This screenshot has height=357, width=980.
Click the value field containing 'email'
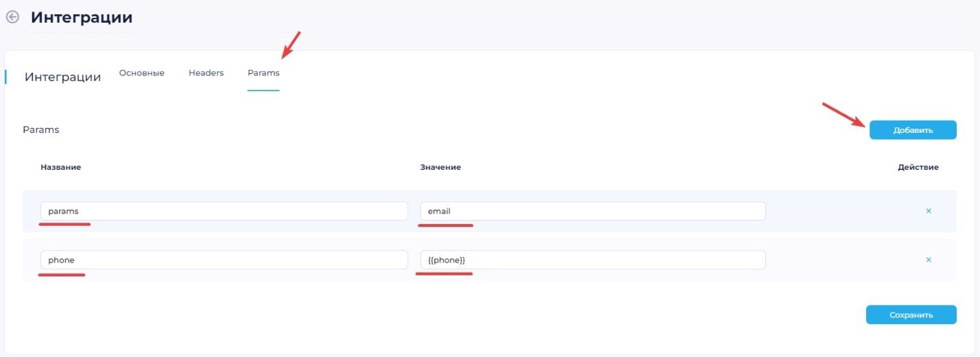(593, 211)
